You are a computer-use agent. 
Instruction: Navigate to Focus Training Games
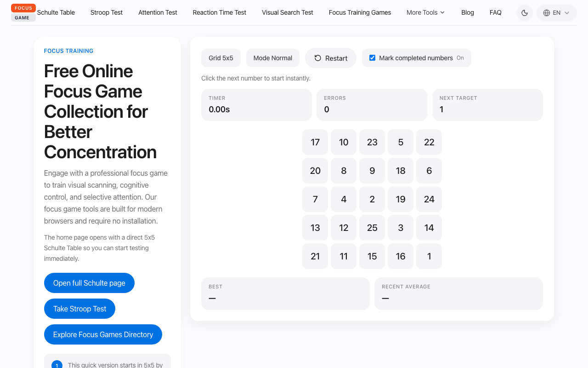pyautogui.click(x=360, y=12)
